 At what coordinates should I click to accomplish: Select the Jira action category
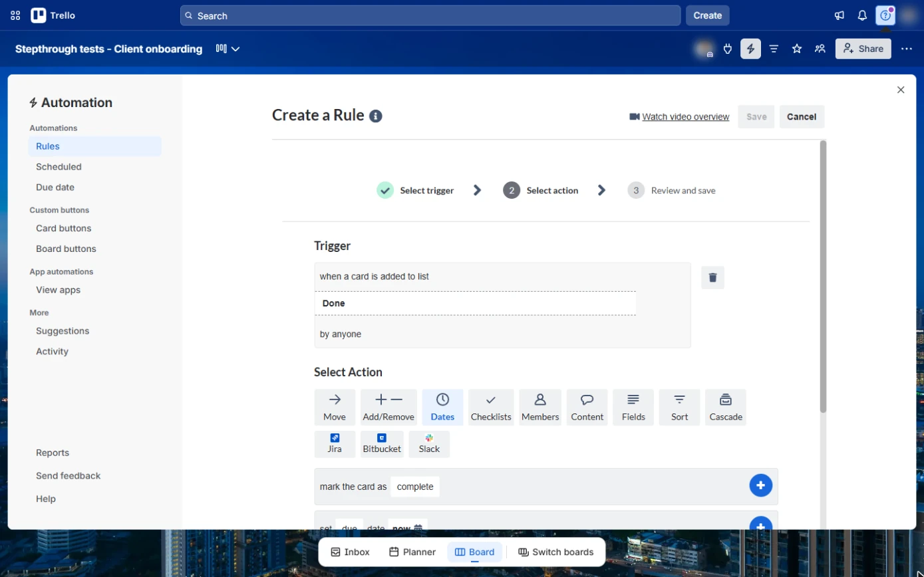(335, 444)
